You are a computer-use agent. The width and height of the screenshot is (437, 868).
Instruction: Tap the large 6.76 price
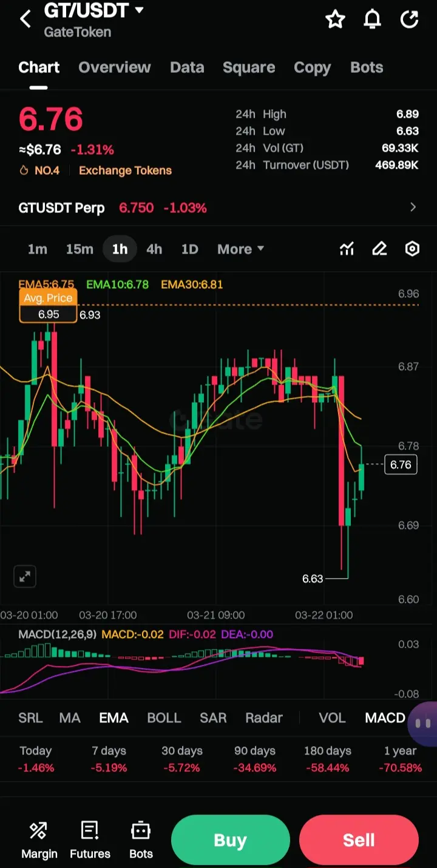[x=50, y=119]
